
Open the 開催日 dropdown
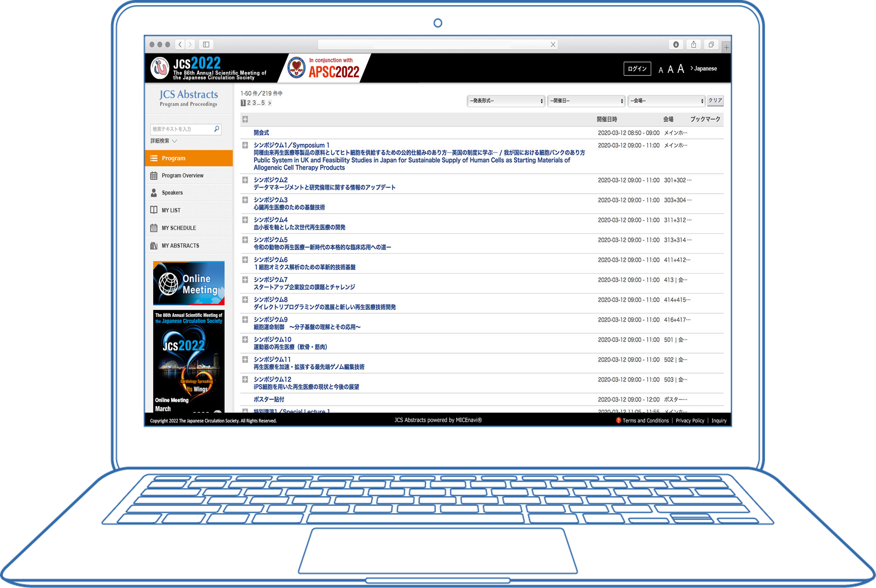tap(586, 100)
